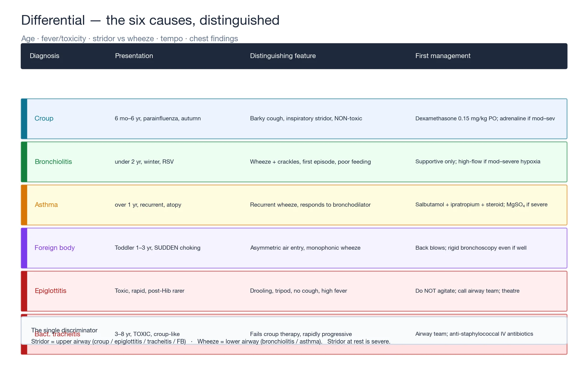Image resolution: width=588 pixels, height=373 pixels.
Task: Click the subtitle starting 'Age · fever/toxicity'
Action: [130, 39]
